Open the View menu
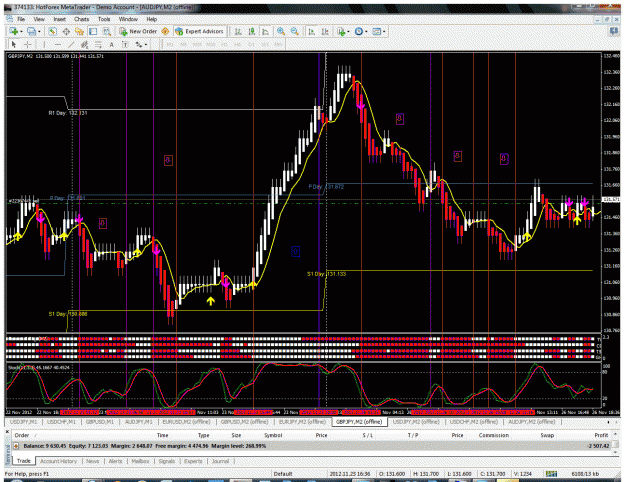The width and height of the screenshot is (625, 482). click(39, 19)
